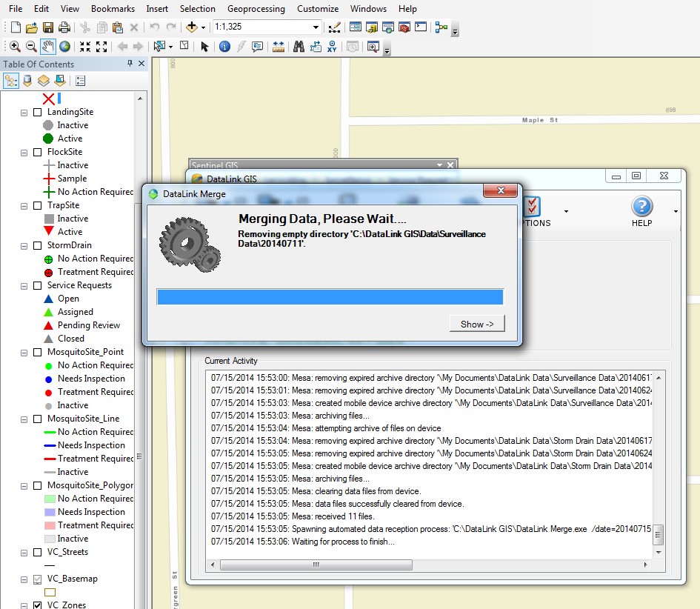
Task: Open the Table Of Contents window icon
Action: [356, 27]
